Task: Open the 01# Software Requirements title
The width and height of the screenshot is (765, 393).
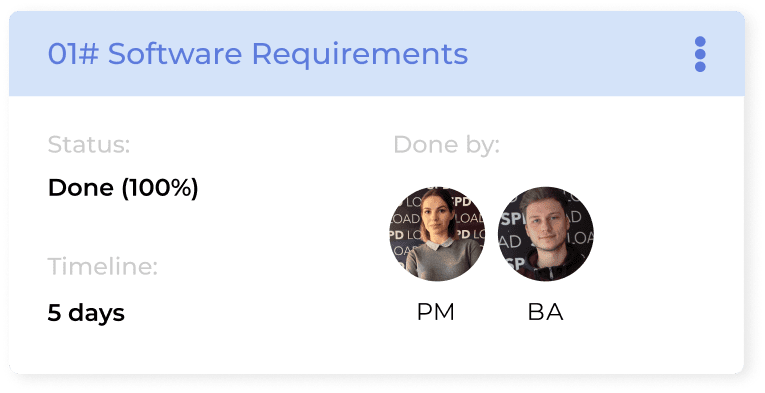Action: point(258,54)
